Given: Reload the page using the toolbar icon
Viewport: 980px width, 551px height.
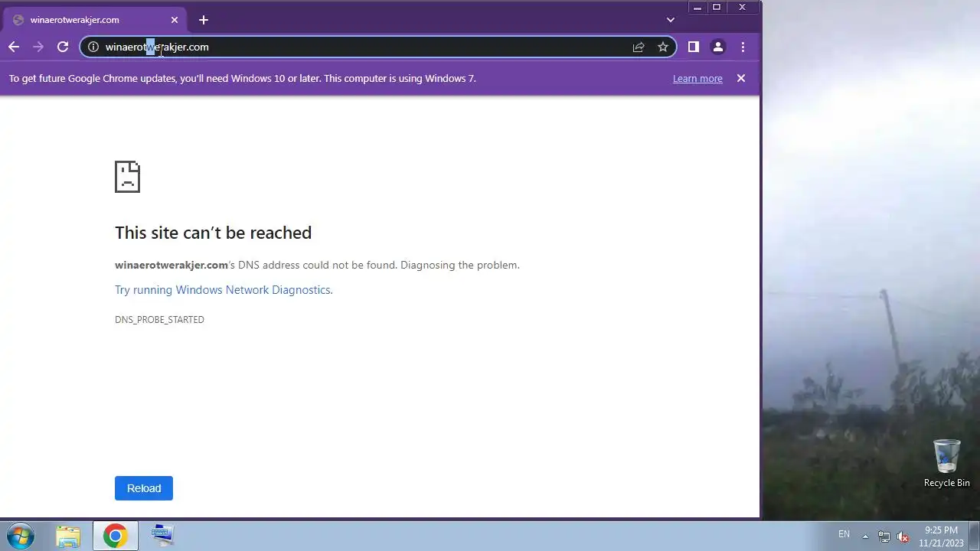Looking at the screenshot, I should (x=63, y=47).
